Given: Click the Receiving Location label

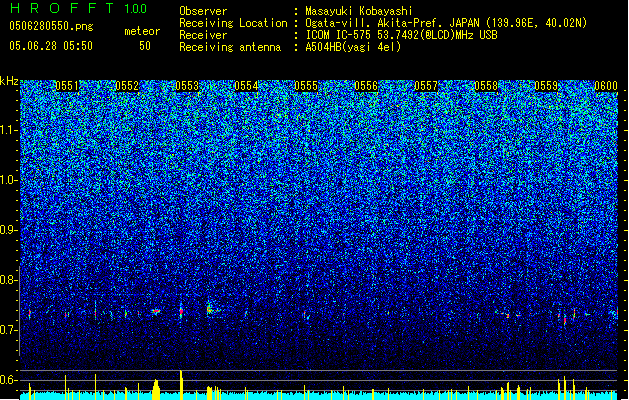Looking at the screenshot, I should (233, 23).
